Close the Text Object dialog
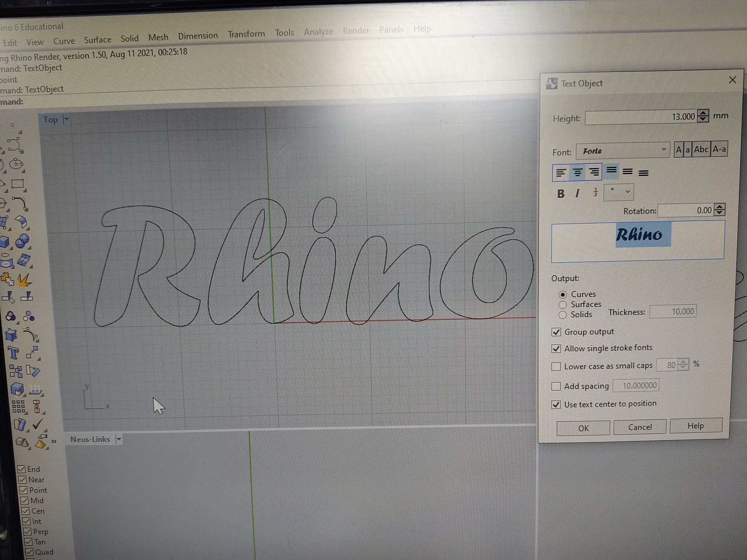This screenshot has width=747, height=560. [733, 80]
